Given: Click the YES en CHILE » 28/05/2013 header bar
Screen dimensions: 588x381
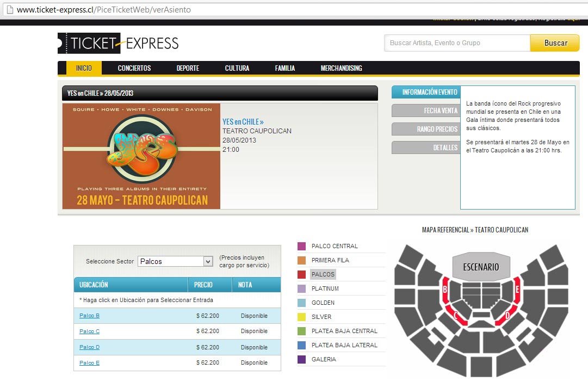Looking at the screenshot, I should tap(220, 93).
